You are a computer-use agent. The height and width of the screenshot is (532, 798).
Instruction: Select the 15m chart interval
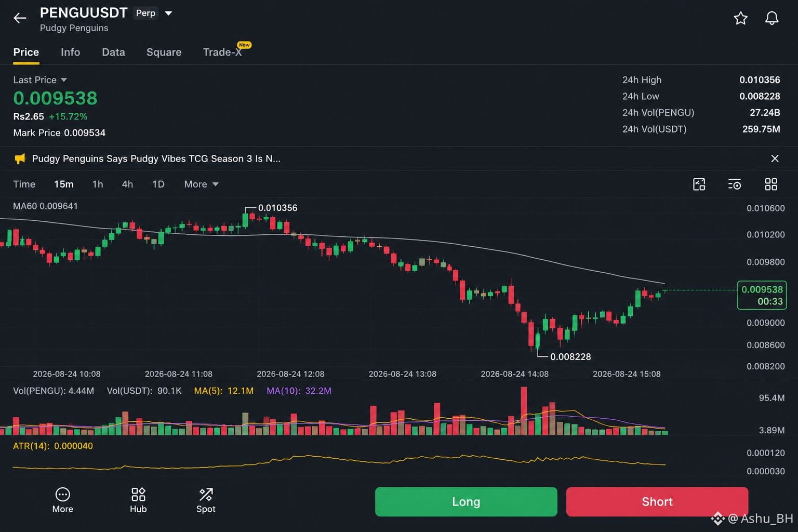pos(64,184)
